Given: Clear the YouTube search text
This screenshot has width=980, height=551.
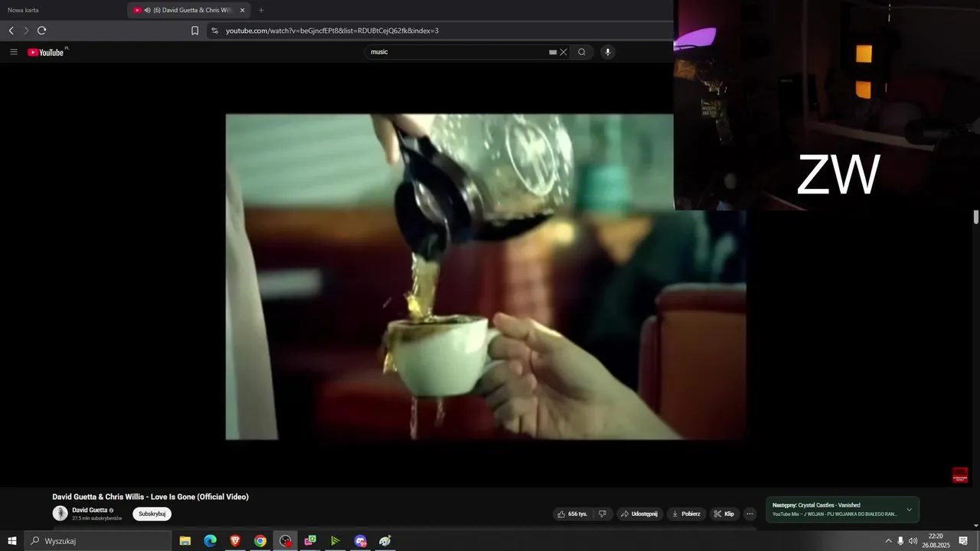Looking at the screenshot, I should coord(563,52).
